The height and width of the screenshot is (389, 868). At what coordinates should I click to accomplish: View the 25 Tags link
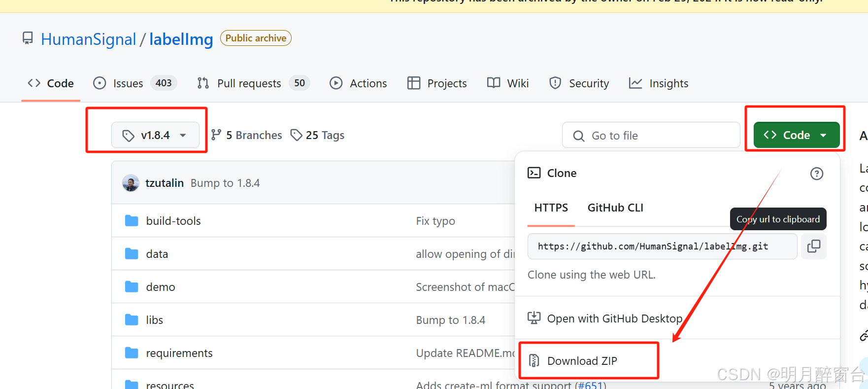coord(317,135)
